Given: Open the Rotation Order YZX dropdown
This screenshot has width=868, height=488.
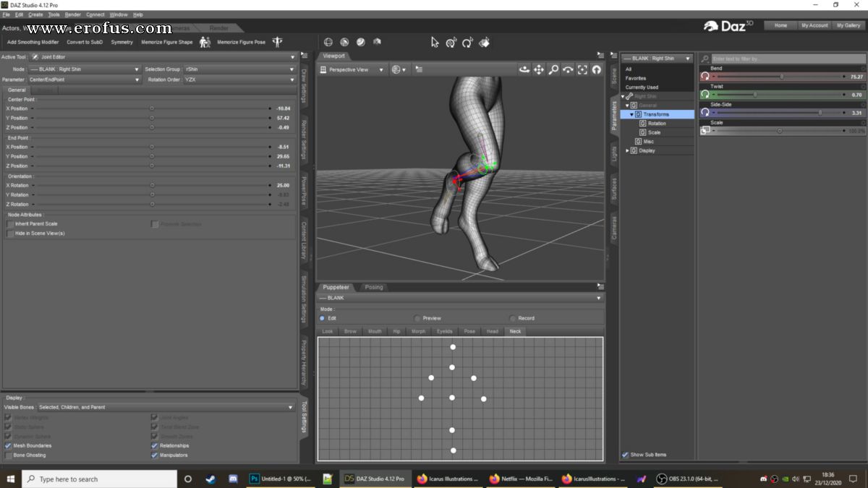Looking at the screenshot, I should [241, 80].
